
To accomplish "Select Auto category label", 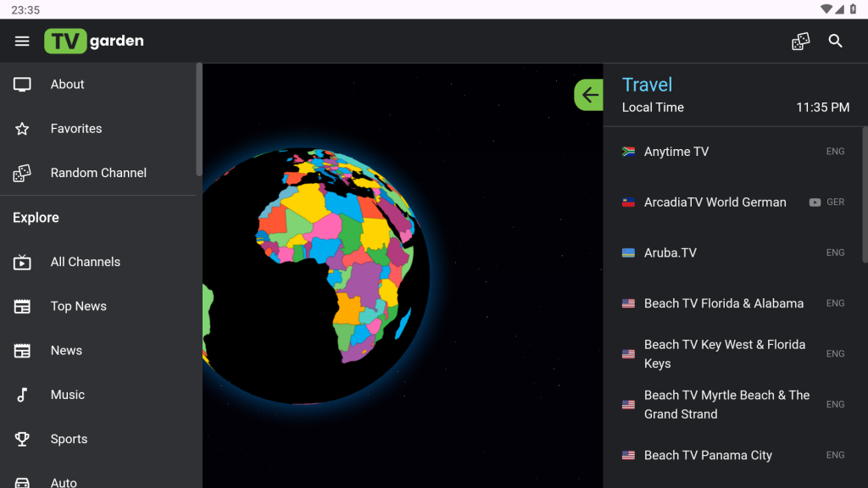I will (x=64, y=482).
